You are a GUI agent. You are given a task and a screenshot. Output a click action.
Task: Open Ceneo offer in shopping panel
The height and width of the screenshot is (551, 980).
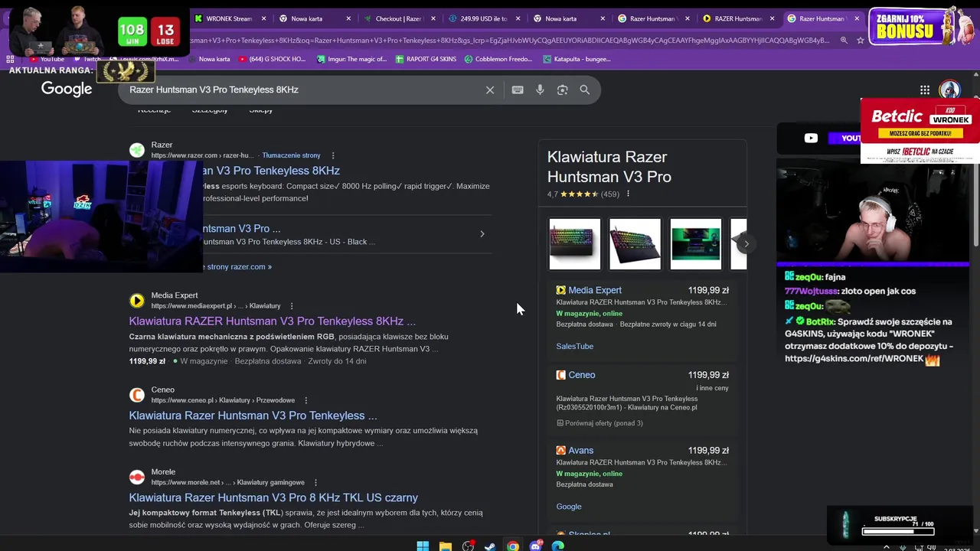coord(581,375)
